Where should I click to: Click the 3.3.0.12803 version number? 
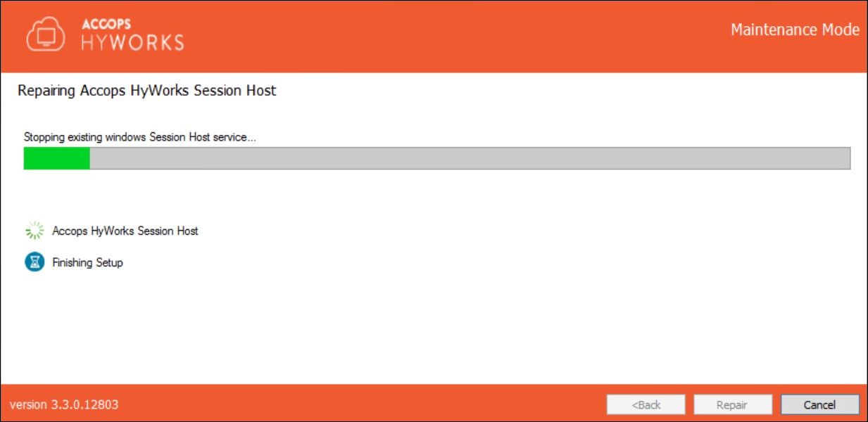(x=84, y=404)
